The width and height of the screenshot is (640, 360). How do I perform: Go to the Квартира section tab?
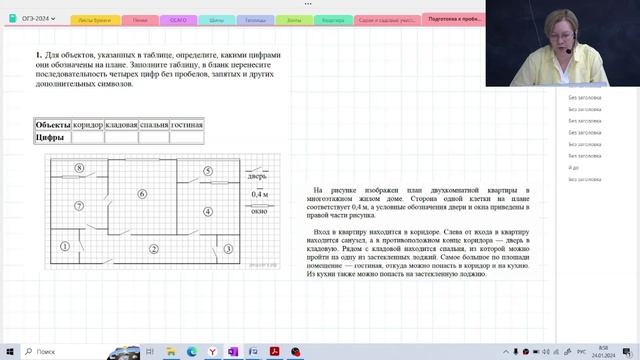[333, 20]
